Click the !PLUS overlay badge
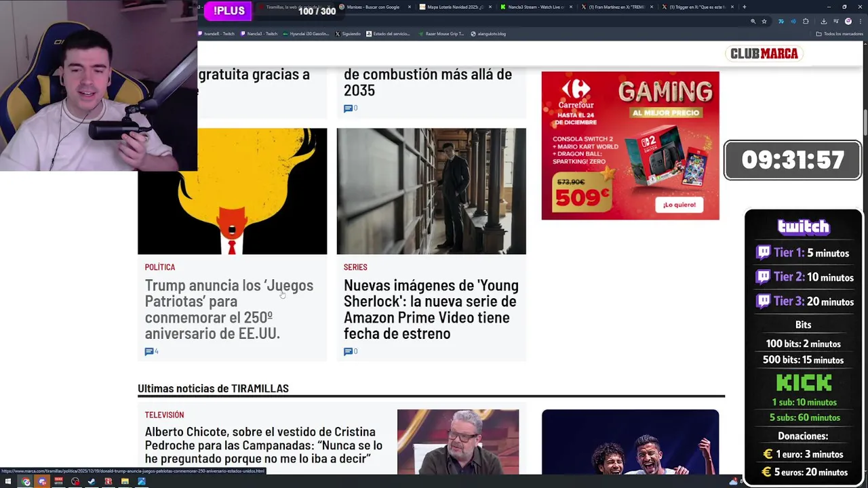Image resolution: width=868 pixels, height=488 pixels. (x=229, y=11)
